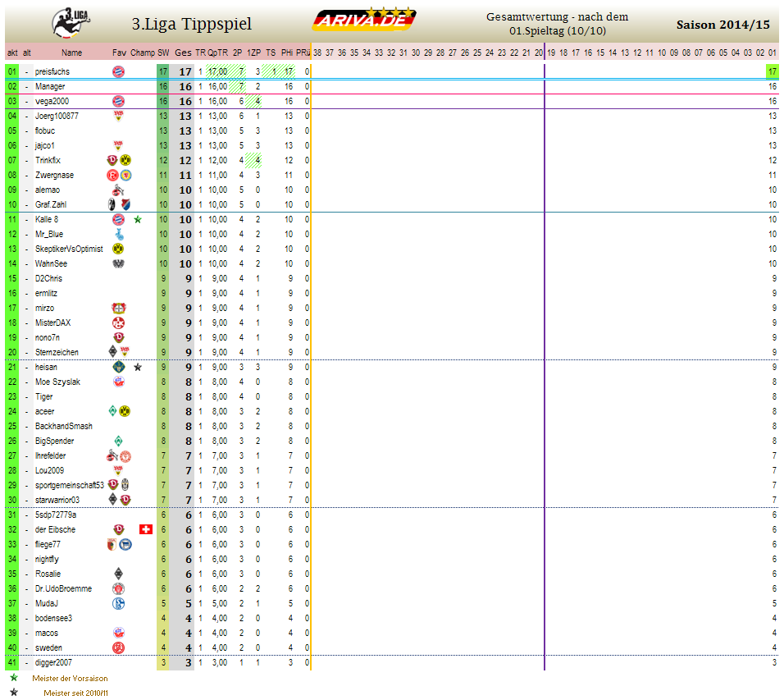Click the Kaiserslautern crest beside MisterDAX
This screenshot has height=700, width=784.
pos(118,323)
